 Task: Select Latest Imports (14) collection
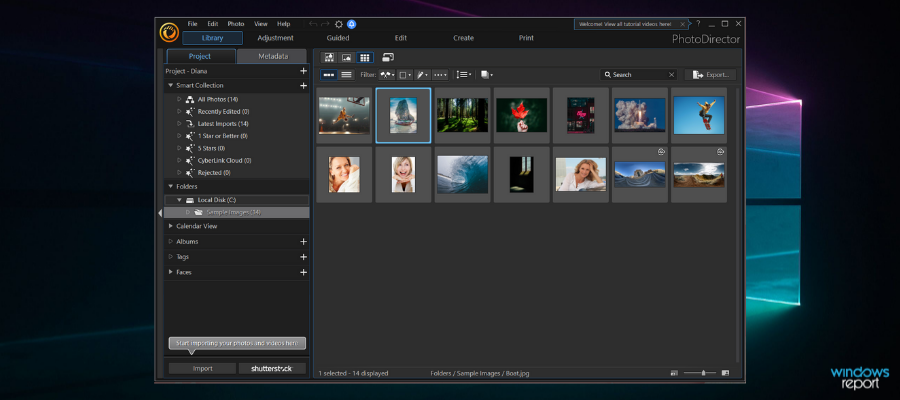click(x=223, y=124)
